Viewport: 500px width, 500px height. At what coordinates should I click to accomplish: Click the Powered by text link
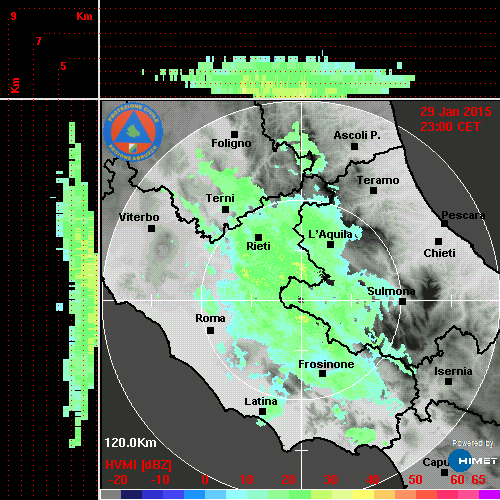[473, 443]
